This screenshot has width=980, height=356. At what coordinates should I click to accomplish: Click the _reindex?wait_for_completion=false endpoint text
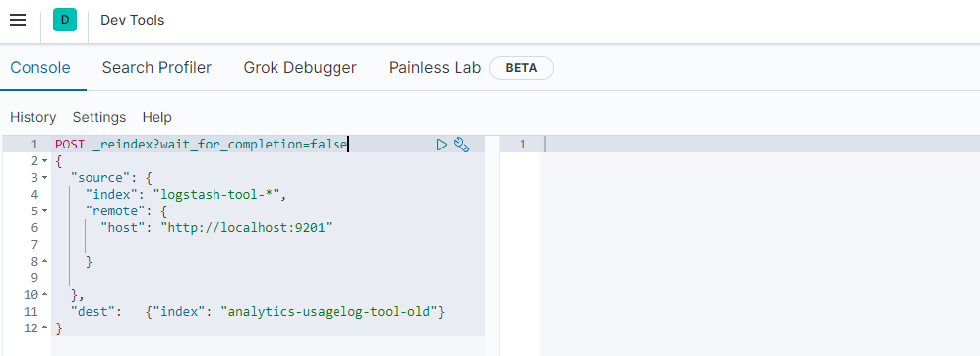(219, 145)
